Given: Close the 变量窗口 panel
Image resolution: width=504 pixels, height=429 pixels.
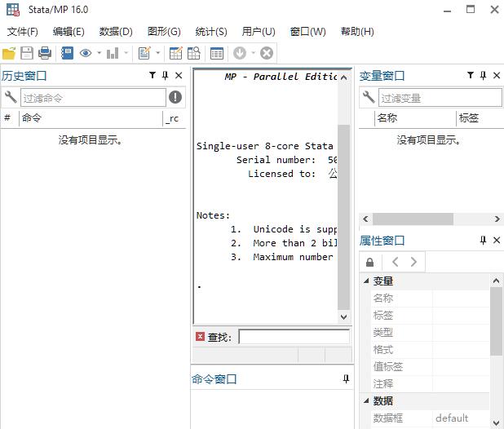Looking at the screenshot, I should tap(497, 75).
